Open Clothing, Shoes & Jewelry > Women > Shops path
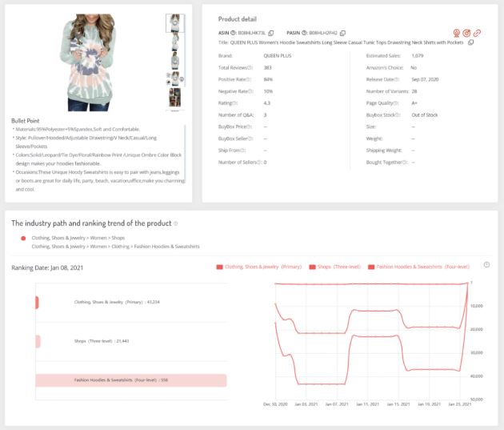This screenshot has height=430, width=504. (x=78, y=238)
